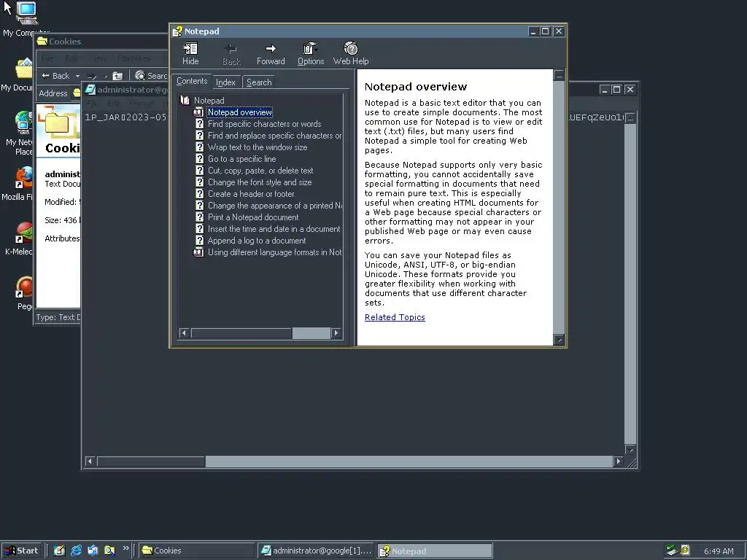Open My Documents desktop icon
This screenshot has height=560, width=747.
click(x=19, y=75)
